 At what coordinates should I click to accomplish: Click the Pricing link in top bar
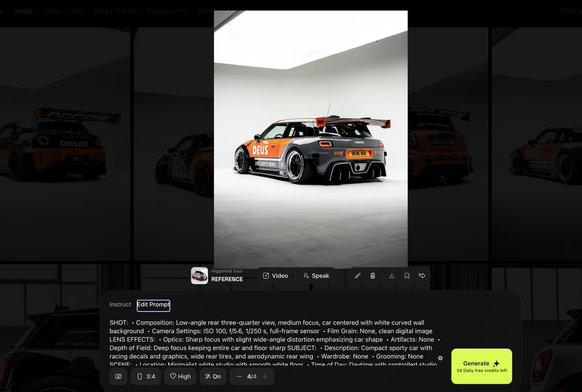click(571, 11)
